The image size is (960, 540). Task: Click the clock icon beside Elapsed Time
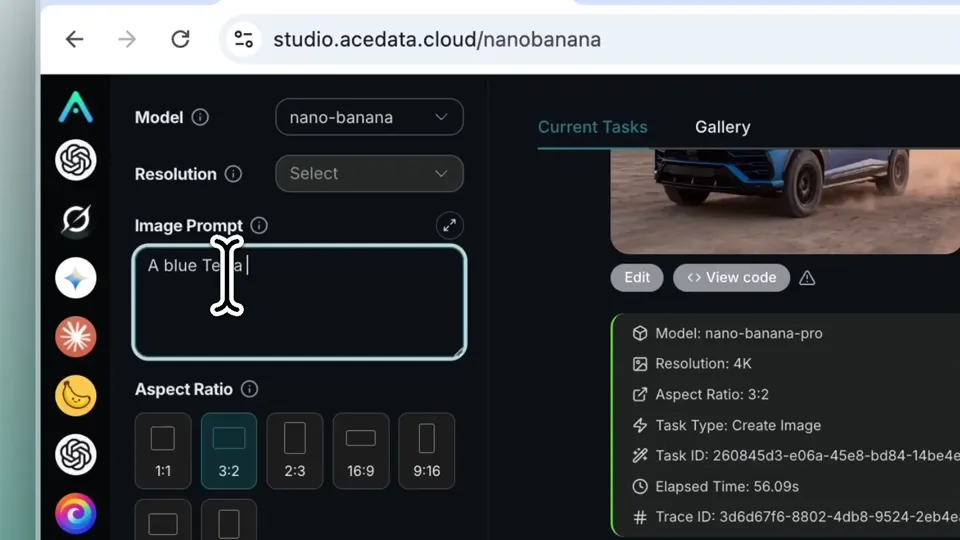(x=640, y=486)
